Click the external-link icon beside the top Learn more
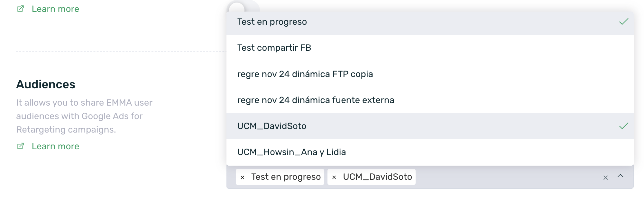Viewport: 644px width, 208px height. (x=20, y=9)
